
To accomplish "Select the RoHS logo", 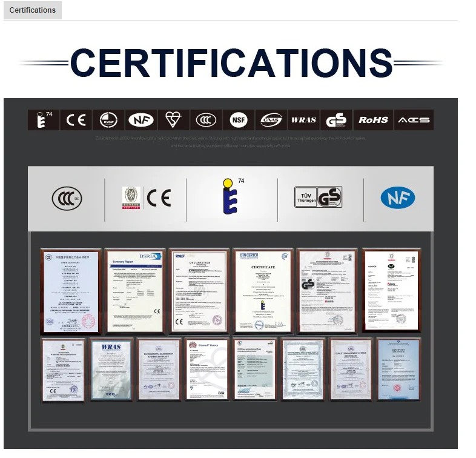I will pos(373,120).
